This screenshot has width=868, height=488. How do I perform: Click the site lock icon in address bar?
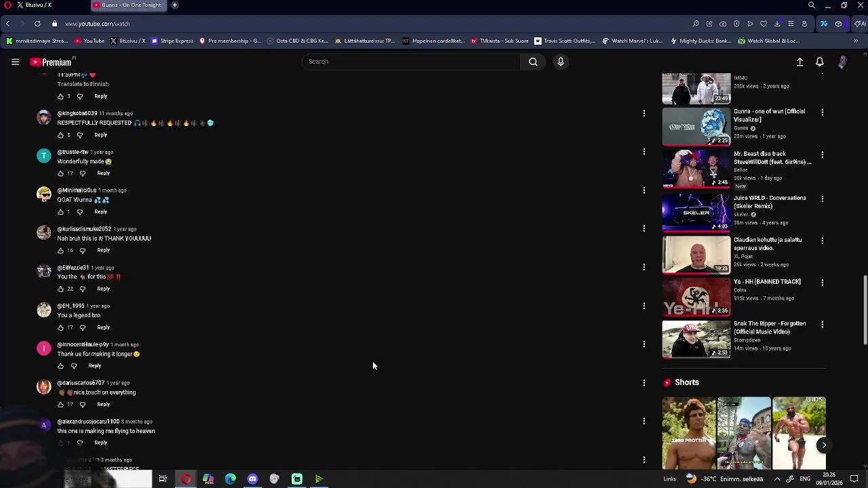click(55, 24)
